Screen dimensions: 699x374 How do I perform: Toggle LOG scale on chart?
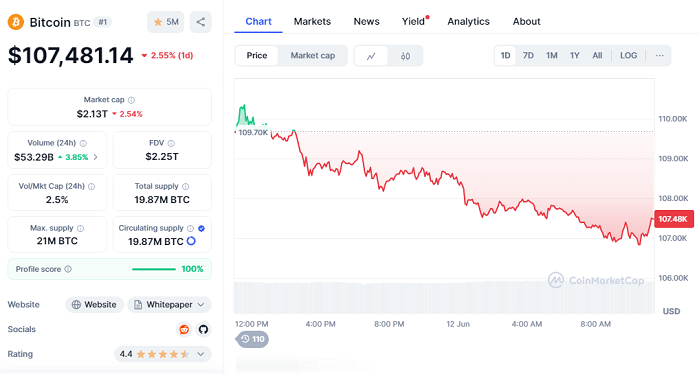click(629, 56)
